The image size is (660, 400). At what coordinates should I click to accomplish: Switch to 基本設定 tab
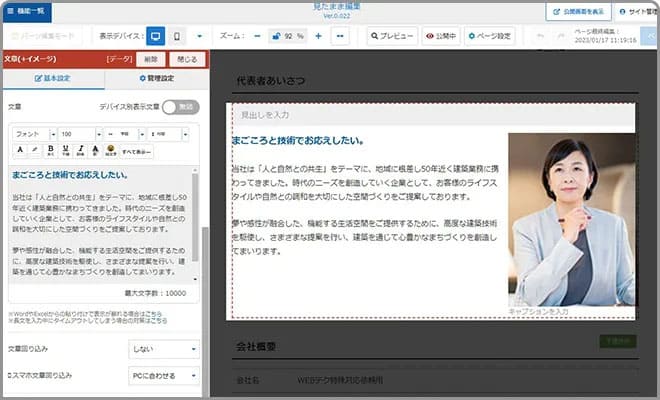pos(53,79)
